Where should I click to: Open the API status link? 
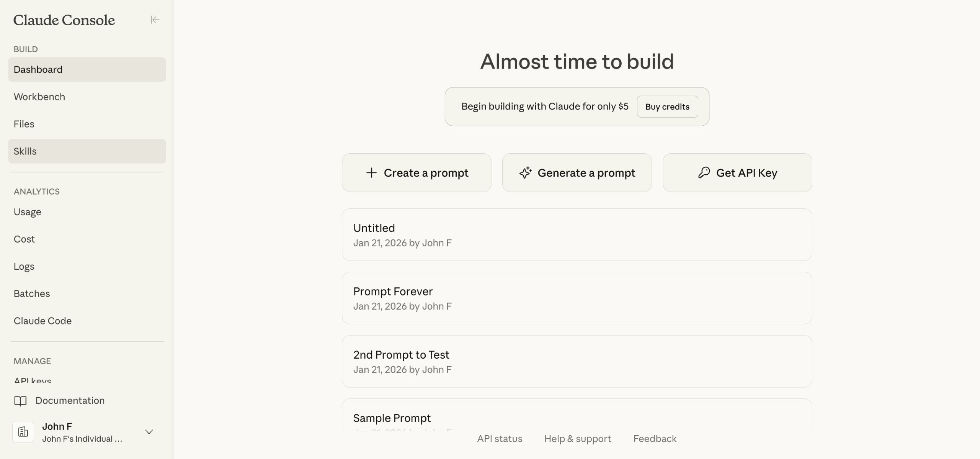(500, 439)
